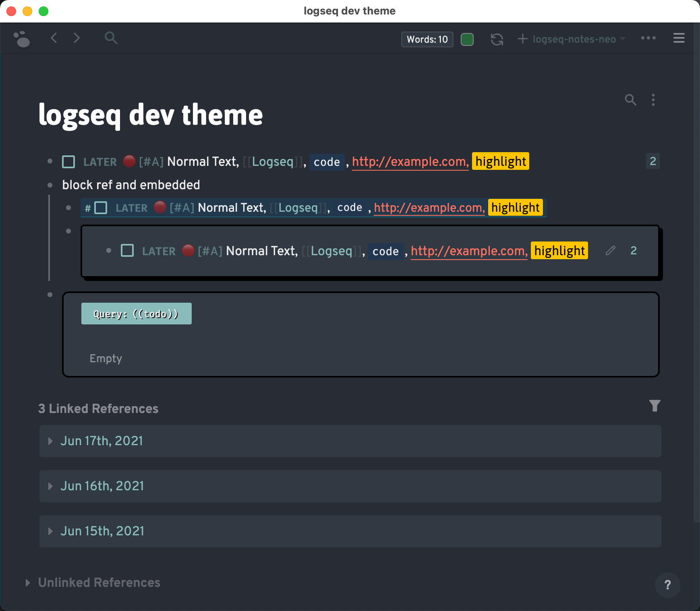Click the yellow highlight text in first block
Image resolution: width=700 pixels, height=611 pixels.
[501, 161]
